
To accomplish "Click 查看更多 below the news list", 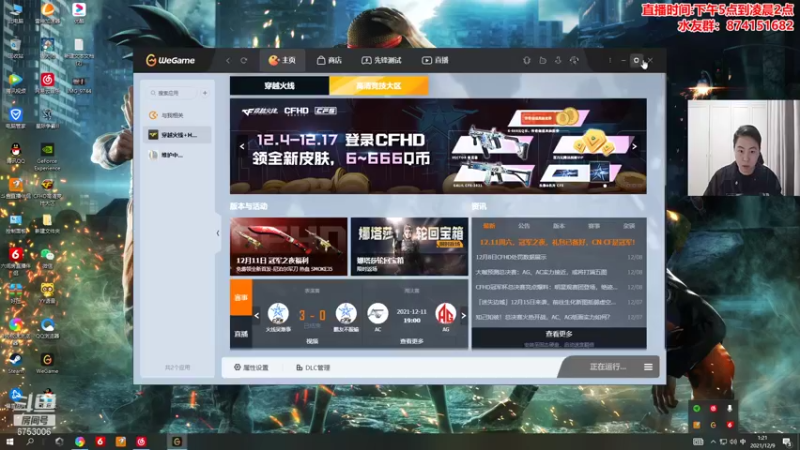I will 559,334.
